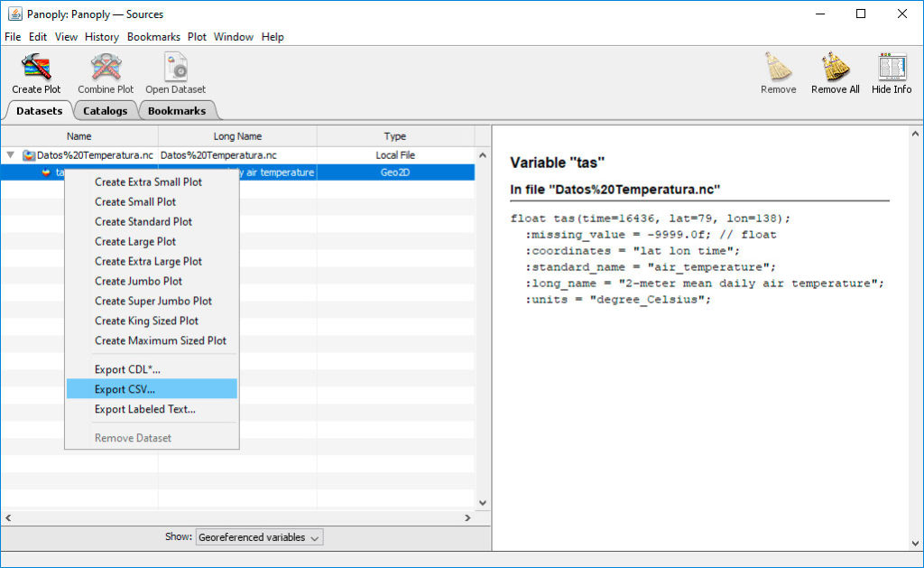Click the info panel scroll down arrow

(915, 544)
